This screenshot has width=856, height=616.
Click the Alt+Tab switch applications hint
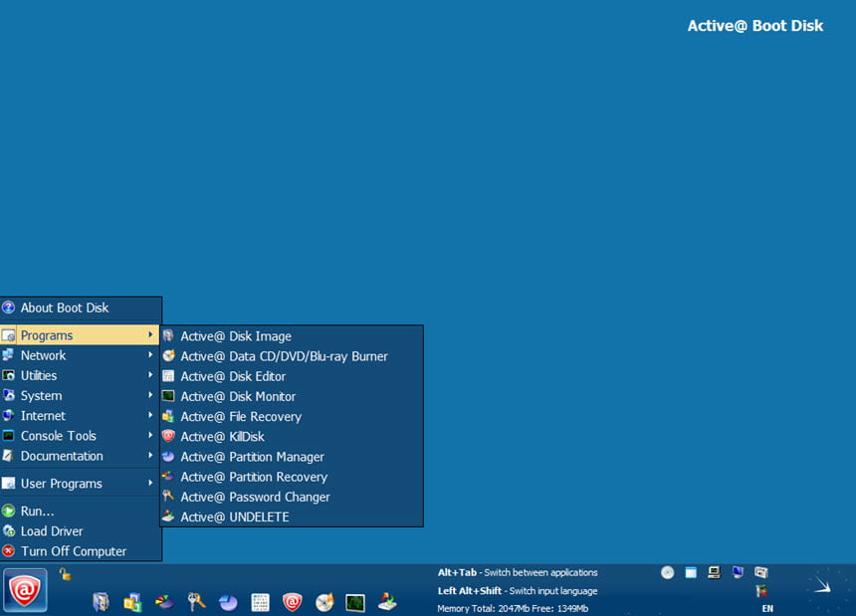click(518, 572)
